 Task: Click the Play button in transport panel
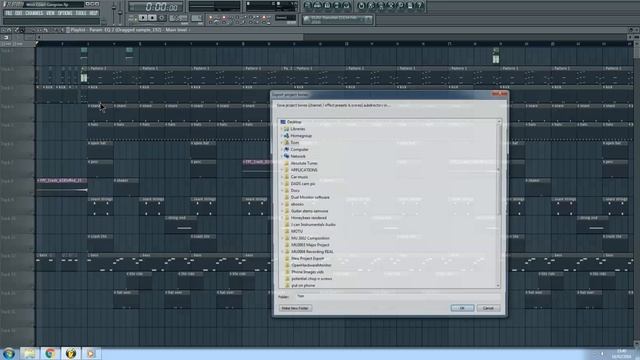click(142, 18)
